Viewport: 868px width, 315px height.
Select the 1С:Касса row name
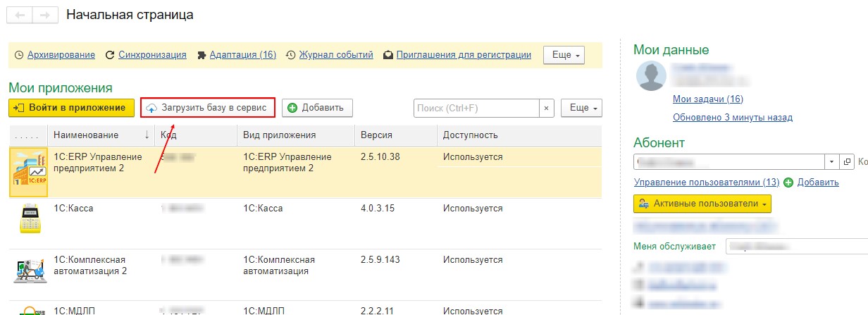73,209
